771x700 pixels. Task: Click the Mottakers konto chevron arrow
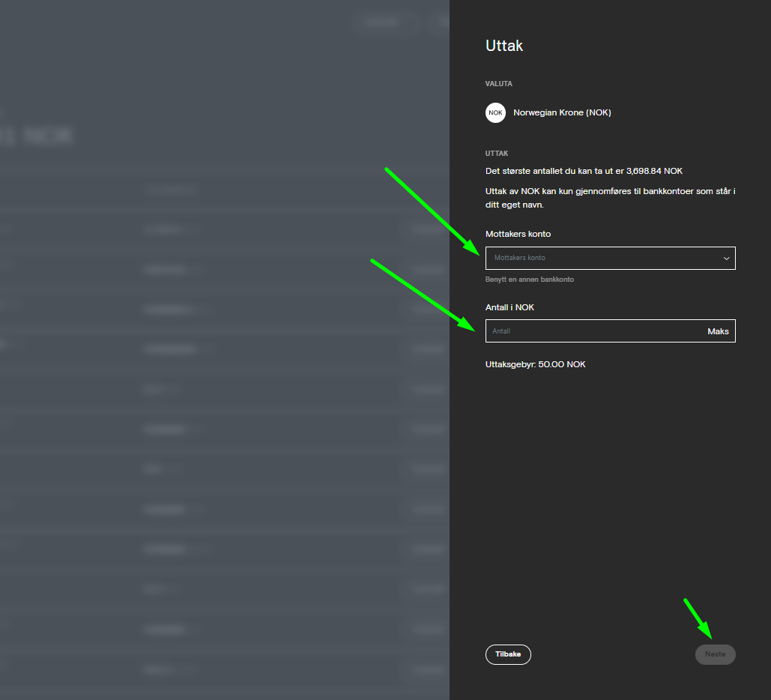tap(726, 259)
